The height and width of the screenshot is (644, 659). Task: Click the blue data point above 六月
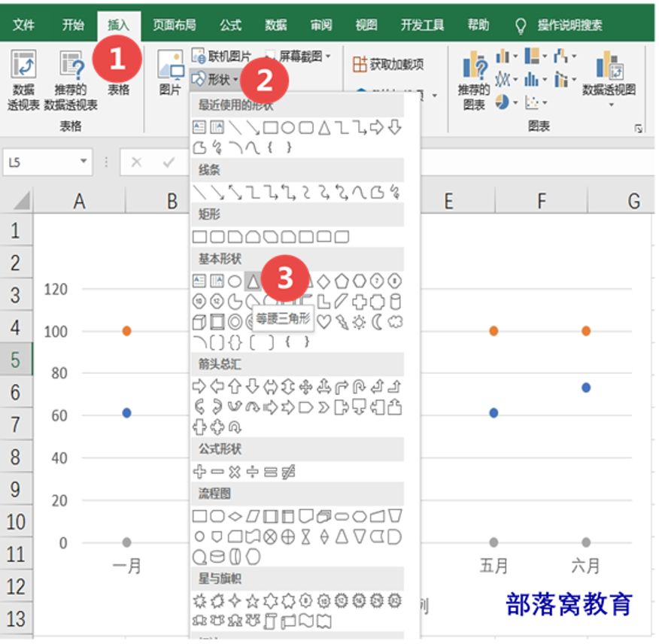[586, 387]
